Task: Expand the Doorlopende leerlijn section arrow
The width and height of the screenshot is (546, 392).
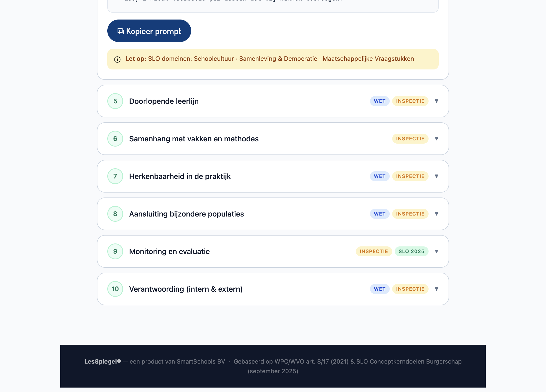Action: coord(436,101)
